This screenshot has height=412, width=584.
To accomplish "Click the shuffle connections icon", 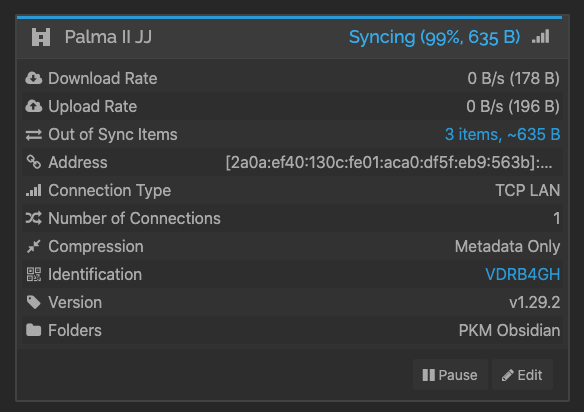I will pyautogui.click(x=34, y=218).
